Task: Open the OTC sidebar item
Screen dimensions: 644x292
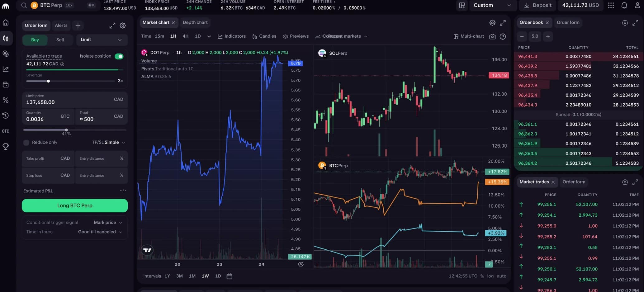Action: click(6, 131)
